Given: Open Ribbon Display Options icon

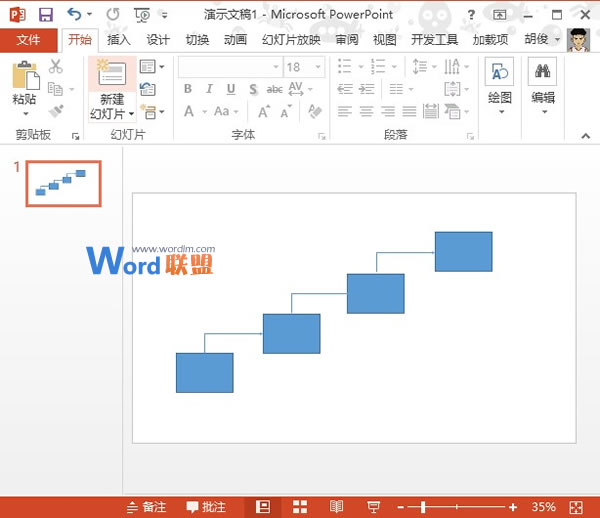Looking at the screenshot, I should 499,15.
